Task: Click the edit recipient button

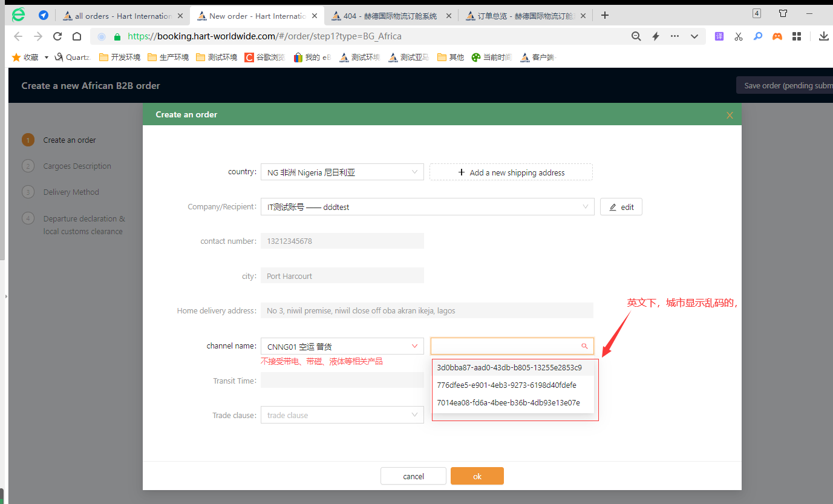Action: pos(621,207)
